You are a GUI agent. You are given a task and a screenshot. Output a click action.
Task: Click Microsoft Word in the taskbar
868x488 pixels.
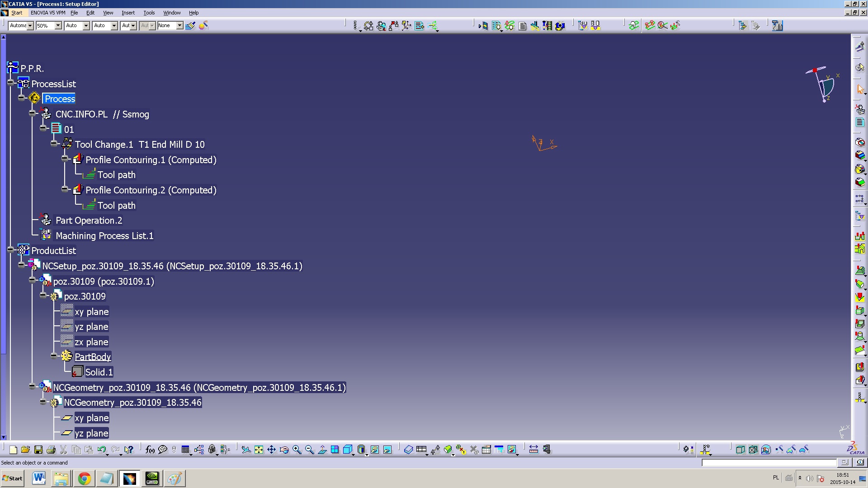[x=39, y=479]
